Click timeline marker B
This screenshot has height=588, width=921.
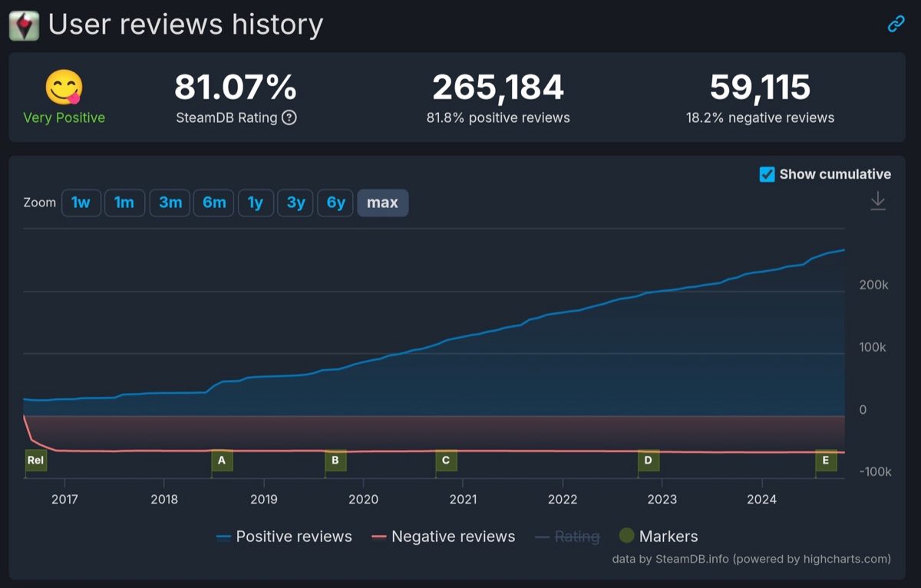pos(335,461)
